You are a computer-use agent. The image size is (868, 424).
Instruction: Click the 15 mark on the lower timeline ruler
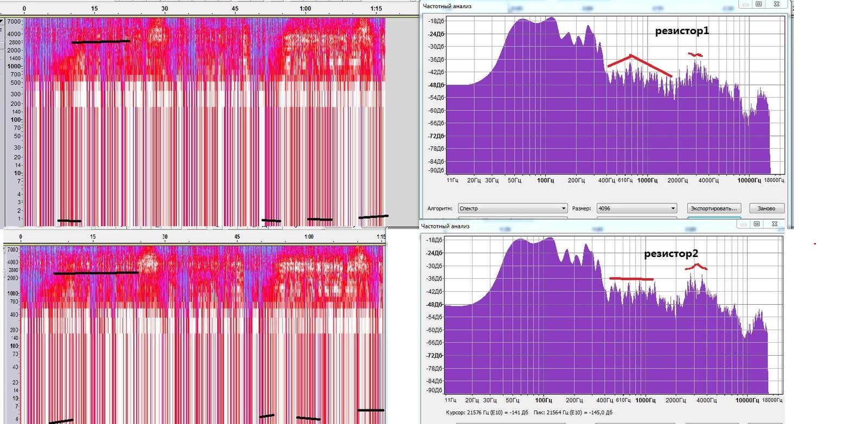pyautogui.click(x=93, y=237)
